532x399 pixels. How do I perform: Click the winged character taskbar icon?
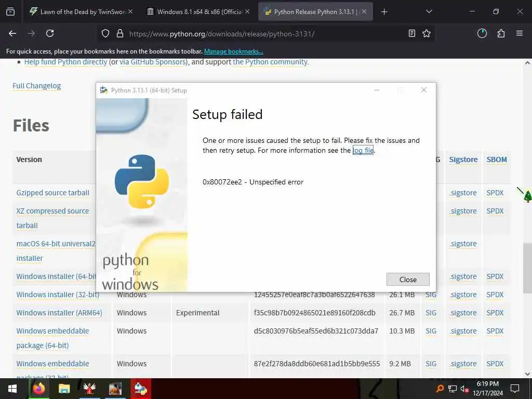(x=89, y=389)
